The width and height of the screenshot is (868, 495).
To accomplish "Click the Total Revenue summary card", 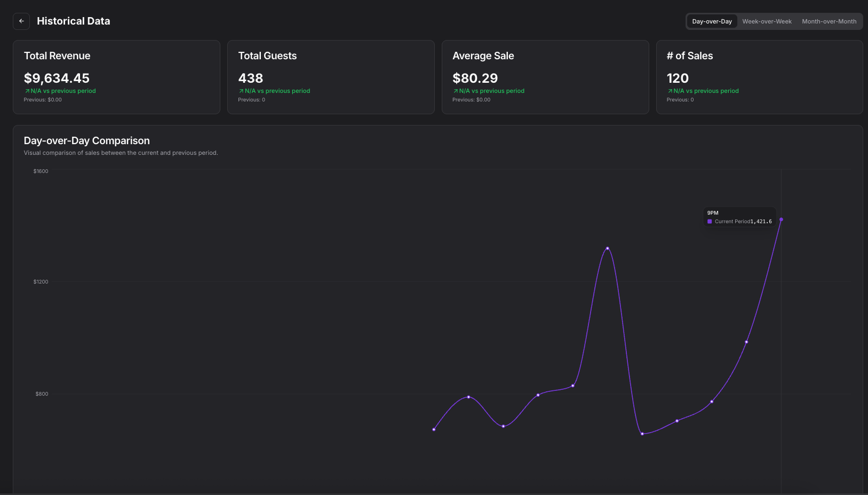I will pyautogui.click(x=116, y=77).
